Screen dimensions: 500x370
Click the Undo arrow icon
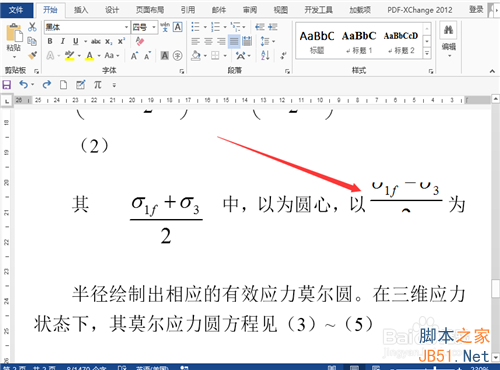point(23,85)
